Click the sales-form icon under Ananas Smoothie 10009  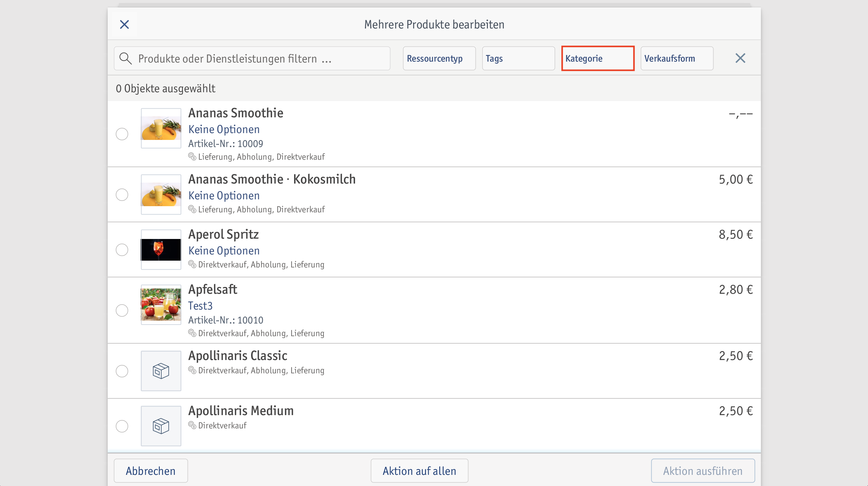(192, 156)
